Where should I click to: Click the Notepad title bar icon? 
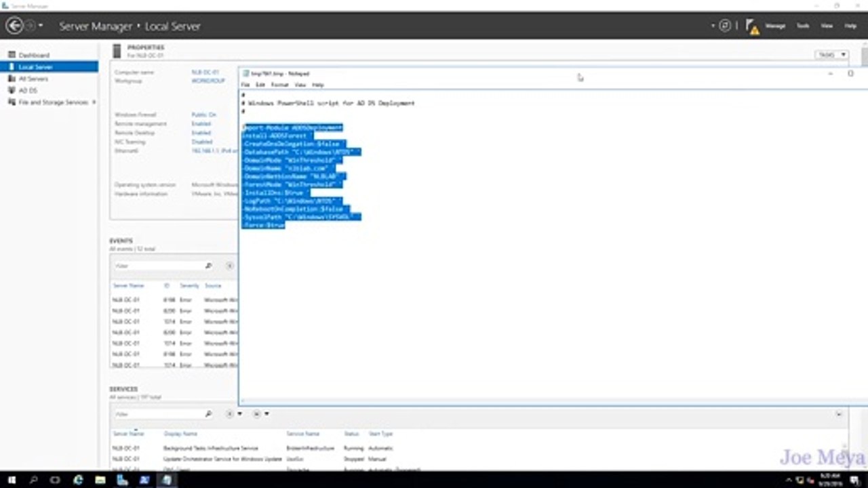tap(245, 73)
